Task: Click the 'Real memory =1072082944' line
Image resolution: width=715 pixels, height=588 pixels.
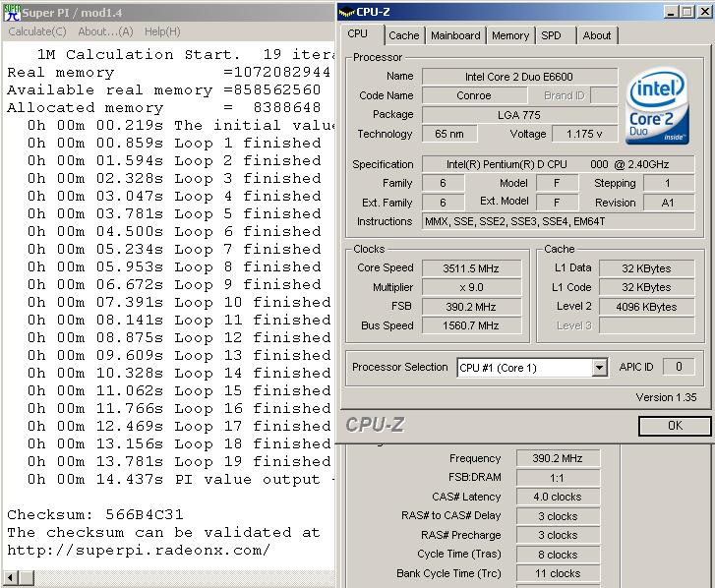Action: 169,72
